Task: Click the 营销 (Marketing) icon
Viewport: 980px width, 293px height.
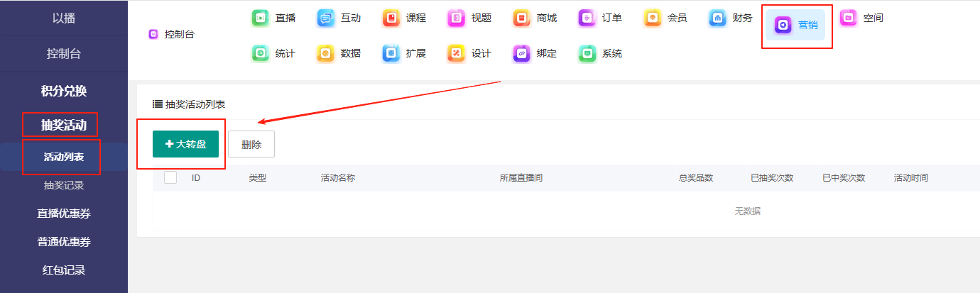Action: (x=783, y=25)
